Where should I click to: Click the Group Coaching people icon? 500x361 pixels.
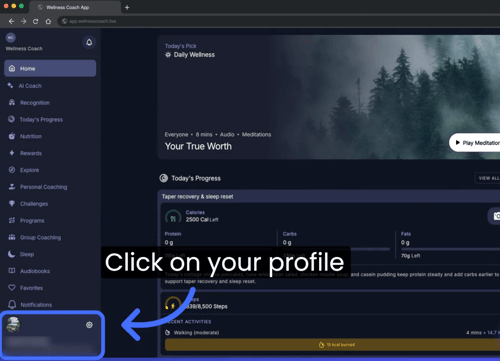(x=12, y=237)
